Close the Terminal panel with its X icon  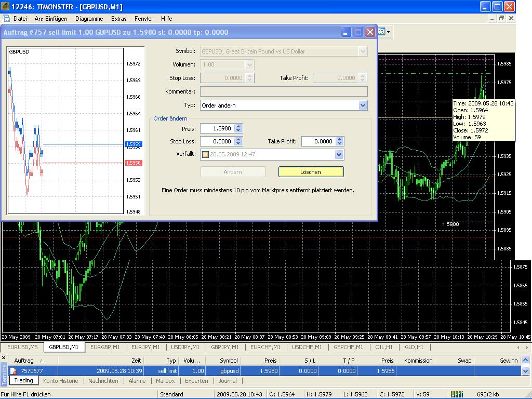pyautogui.click(x=4, y=358)
